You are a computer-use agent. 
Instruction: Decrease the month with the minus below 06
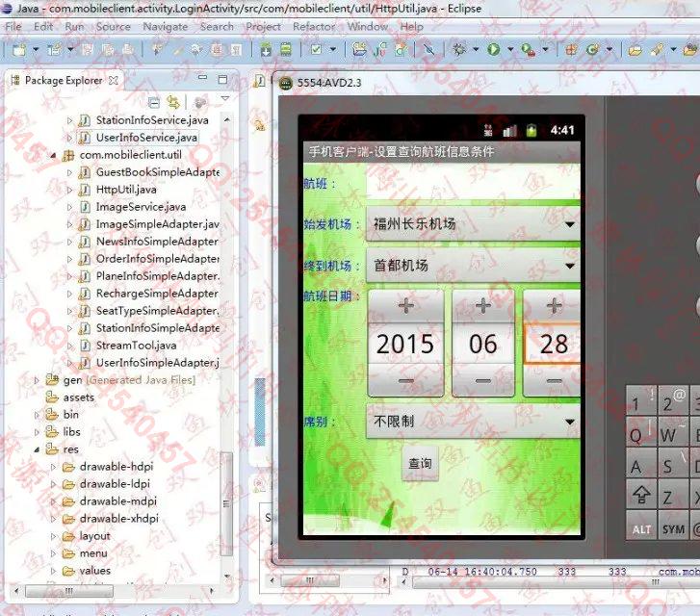[483, 381]
